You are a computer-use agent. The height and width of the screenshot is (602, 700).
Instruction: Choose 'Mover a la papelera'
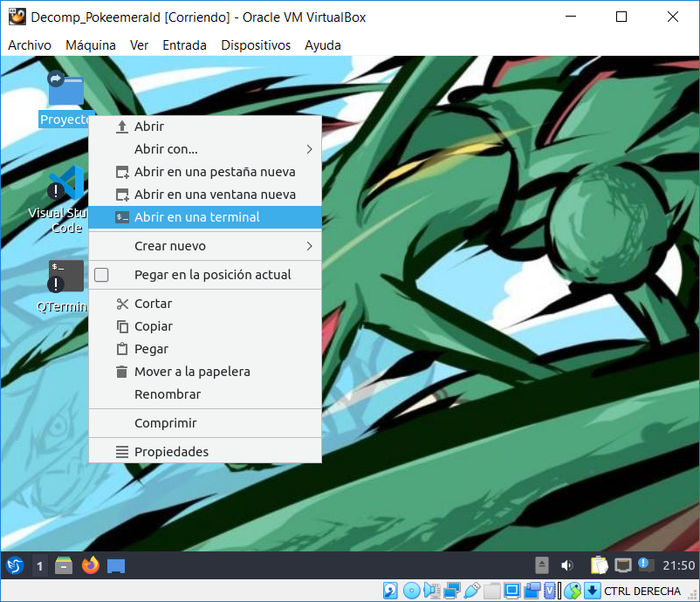point(192,372)
